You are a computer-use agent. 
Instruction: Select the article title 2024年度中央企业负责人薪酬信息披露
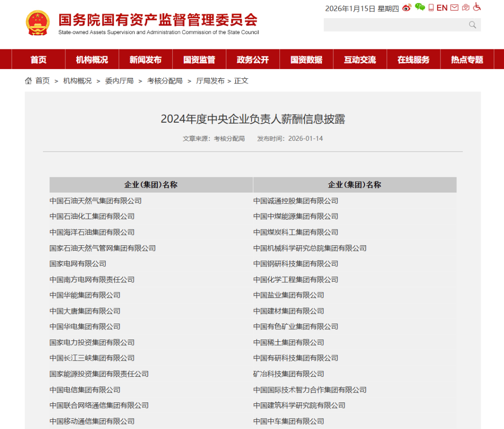tap(253, 119)
